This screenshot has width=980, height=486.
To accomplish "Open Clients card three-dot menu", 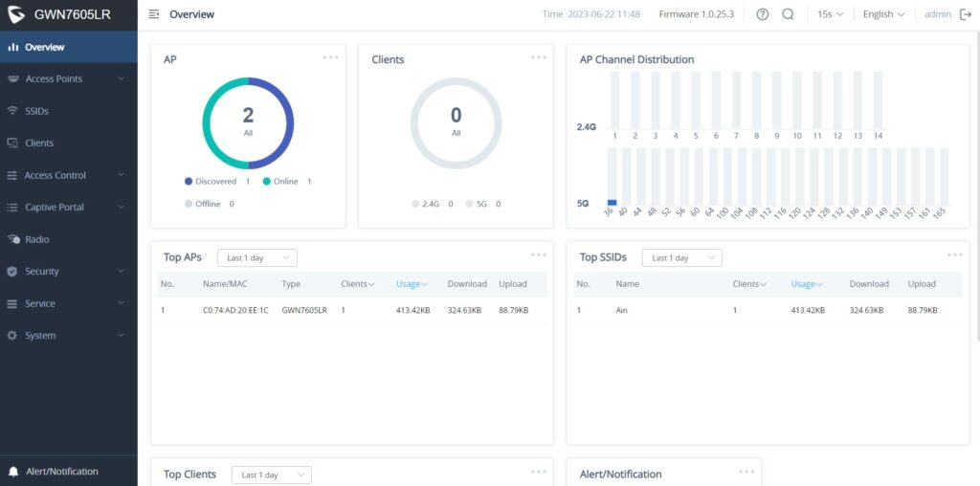I will coord(539,57).
